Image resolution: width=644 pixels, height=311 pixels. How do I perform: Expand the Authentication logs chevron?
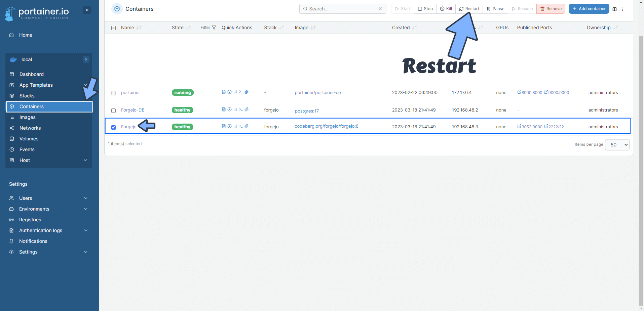pyautogui.click(x=86, y=230)
